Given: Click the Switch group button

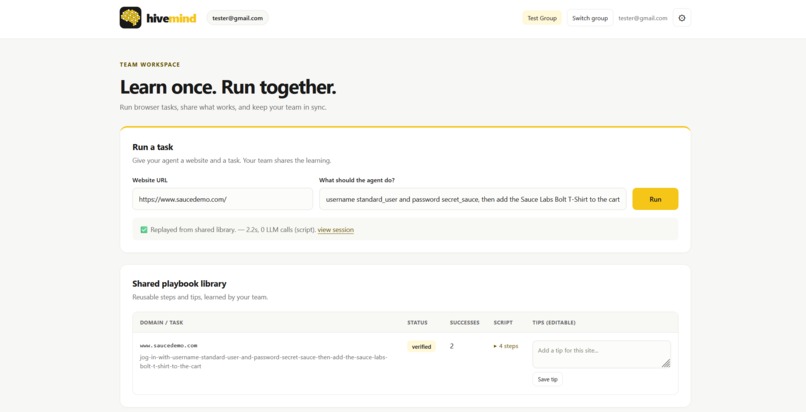Looking at the screenshot, I should tap(590, 18).
